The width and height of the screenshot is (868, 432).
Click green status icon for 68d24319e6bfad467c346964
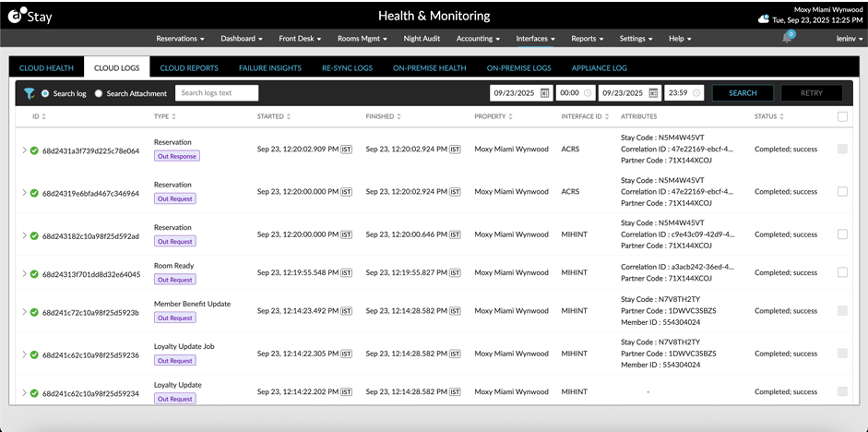coord(34,193)
